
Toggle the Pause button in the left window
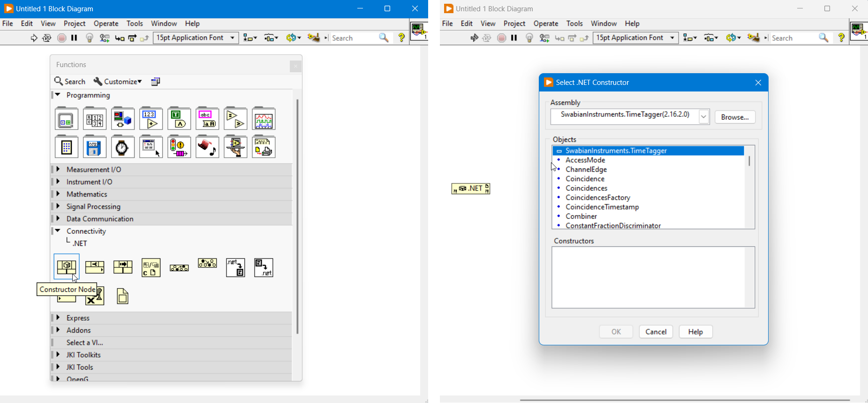coord(74,38)
